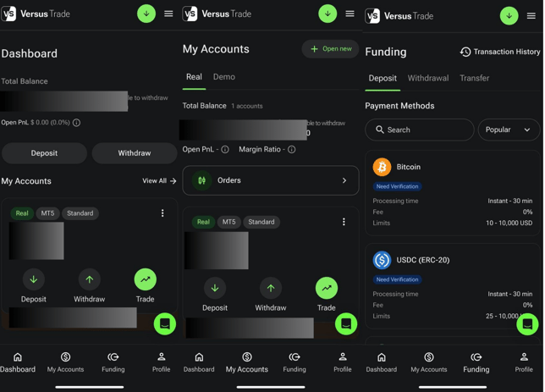Click the Bitcoin logo icon

pos(382,167)
